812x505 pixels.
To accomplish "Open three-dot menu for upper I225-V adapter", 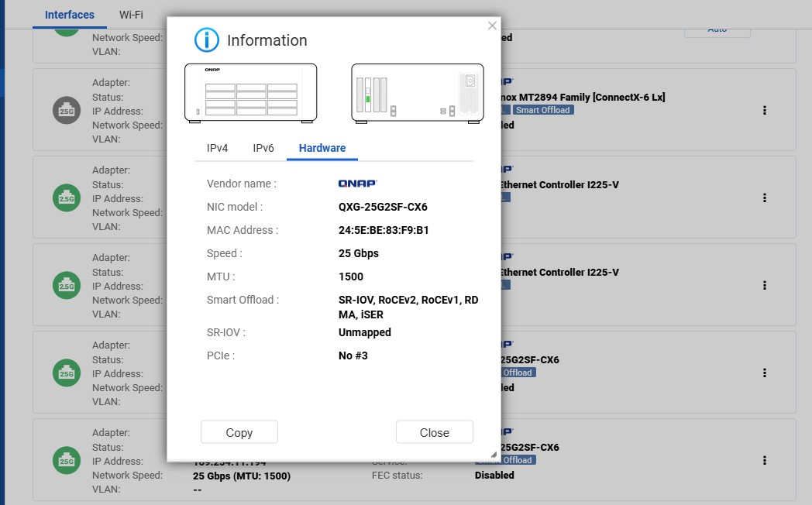I will (x=764, y=198).
